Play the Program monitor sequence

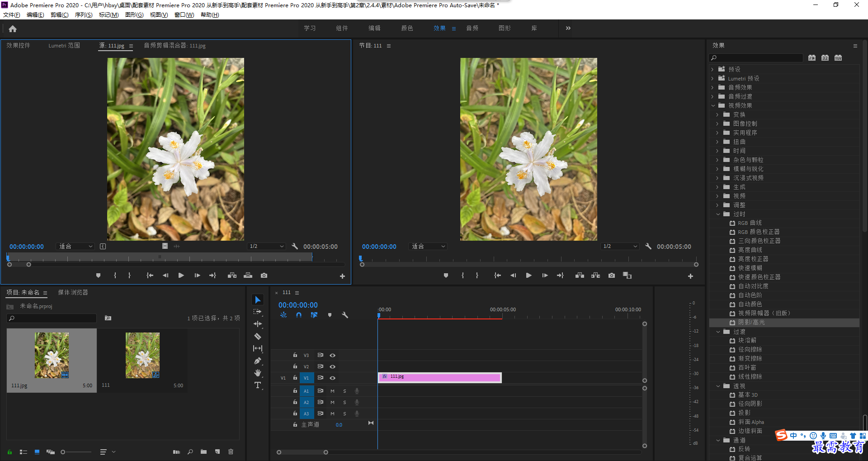(528, 276)
